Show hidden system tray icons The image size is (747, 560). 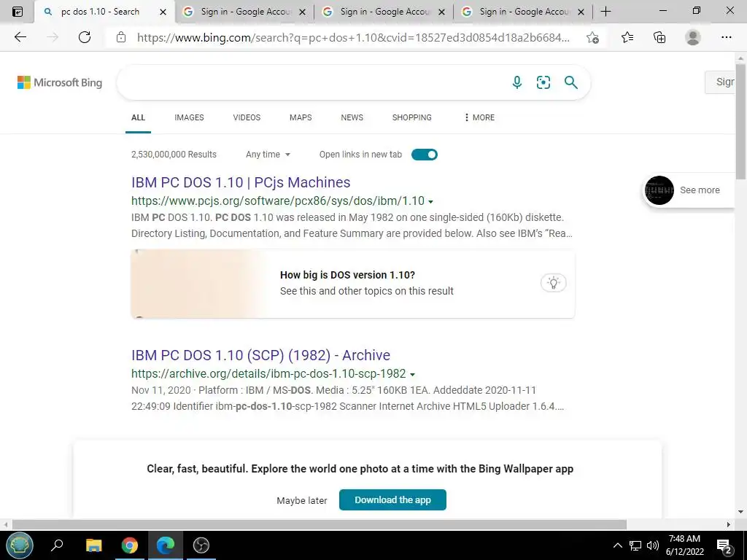[617, 545]
